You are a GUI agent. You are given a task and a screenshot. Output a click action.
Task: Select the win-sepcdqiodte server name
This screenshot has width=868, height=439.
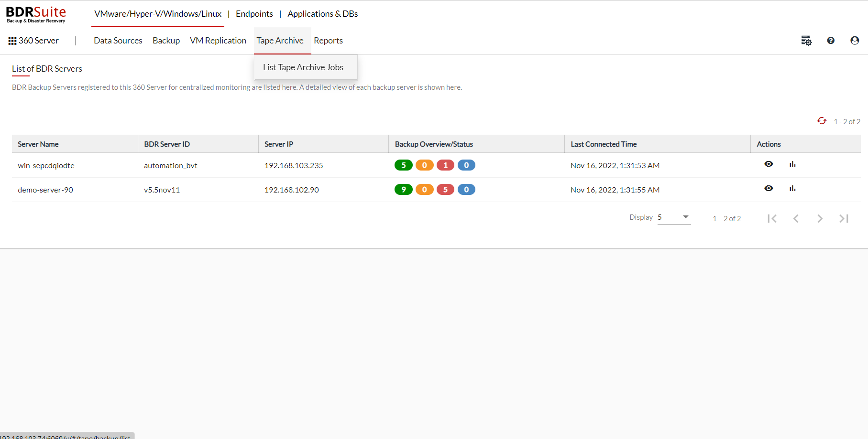pyautogui.click(x=46, y=166)
